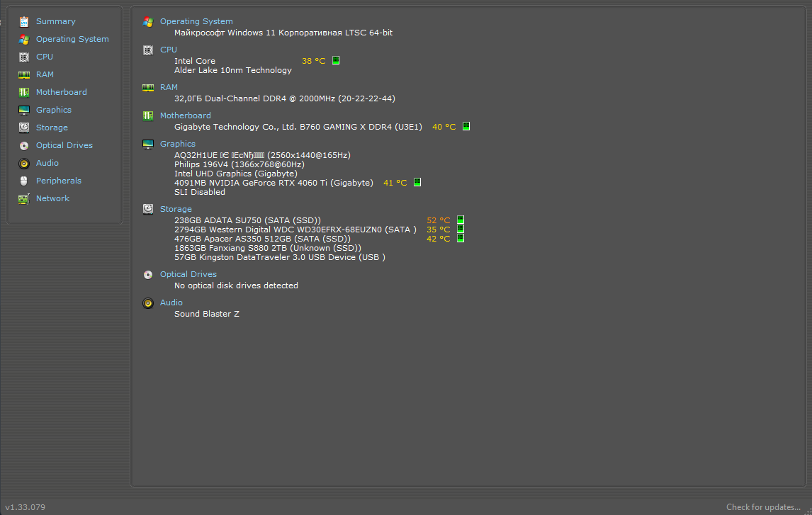
Task: Click the green indicator next to motherboard 40 °C
Action: coord(466,126)
